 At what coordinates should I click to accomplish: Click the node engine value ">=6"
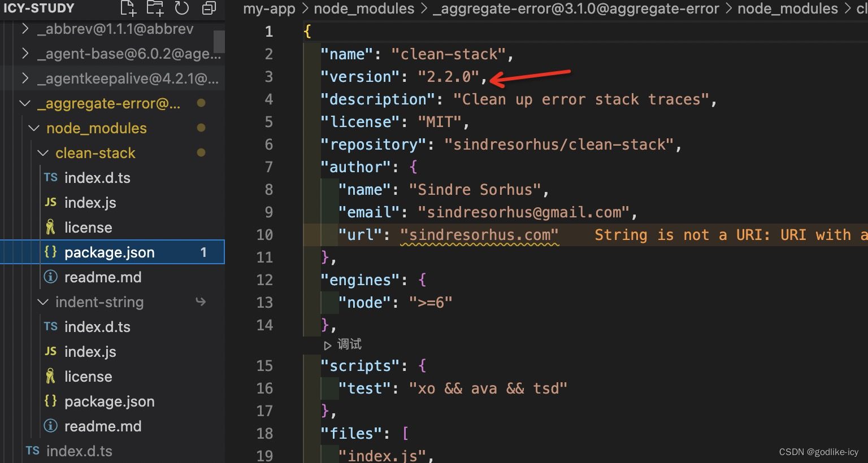[431, 303]
